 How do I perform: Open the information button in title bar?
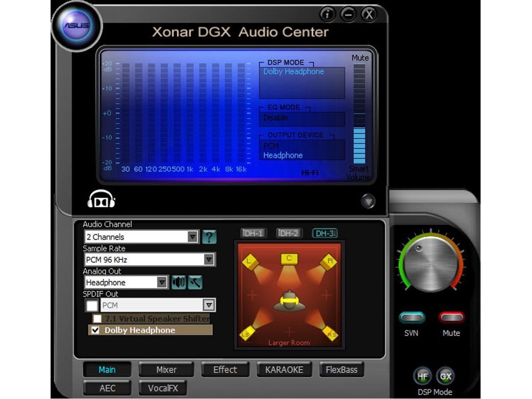click(327, 15)
